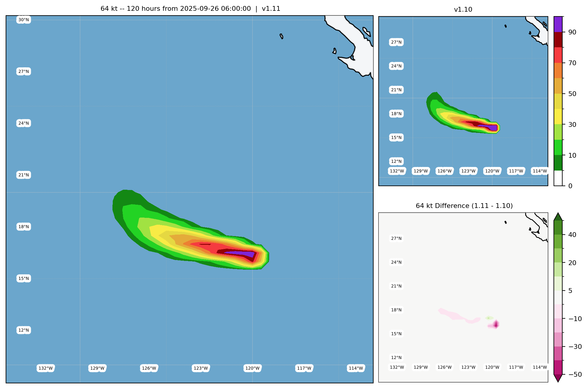The height and width of the screenshot is (389, 588).
Task: Click the magenta negative spot in difference map
Action: point(496,324)
